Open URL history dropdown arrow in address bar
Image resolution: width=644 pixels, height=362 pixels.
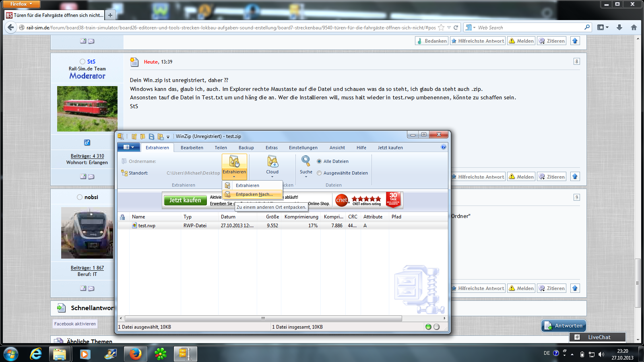(449, 28)
